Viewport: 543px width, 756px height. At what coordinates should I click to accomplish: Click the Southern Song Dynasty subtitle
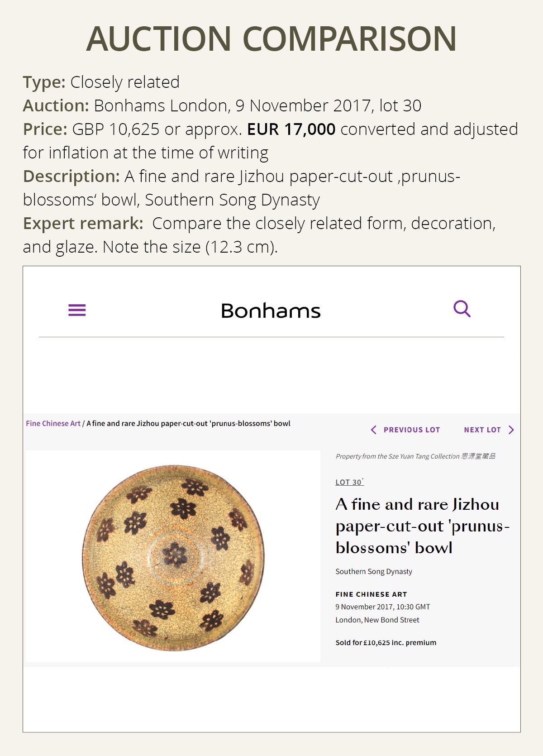374,571
